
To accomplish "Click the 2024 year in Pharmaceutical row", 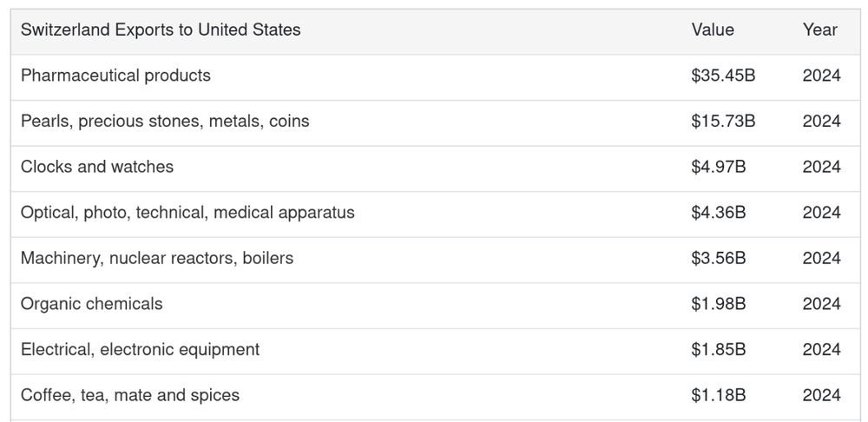I will 821,76.
